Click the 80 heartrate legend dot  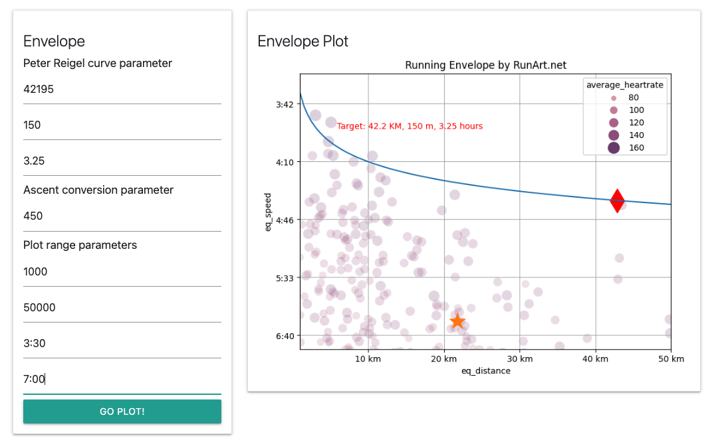(x=613, y=98)
